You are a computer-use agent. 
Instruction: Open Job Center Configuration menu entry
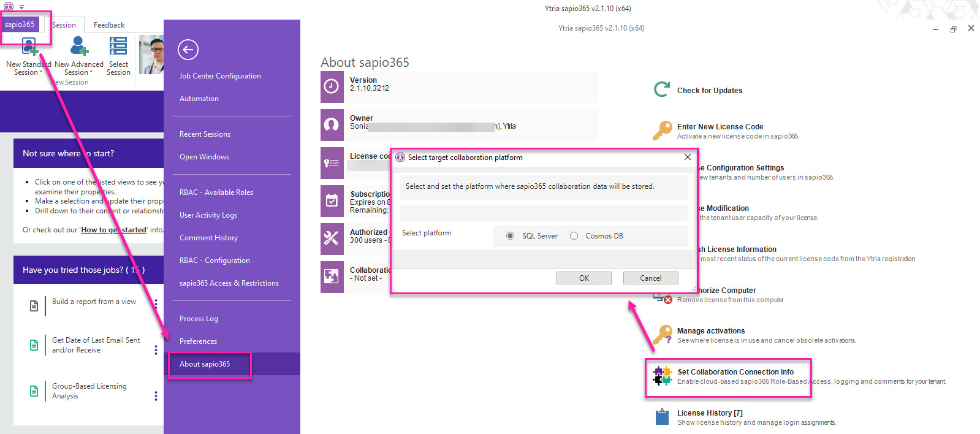click(x=220, y=76)
